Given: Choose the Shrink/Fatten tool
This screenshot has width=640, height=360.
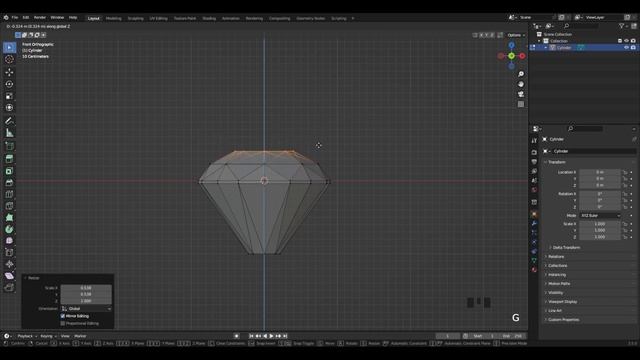Looking at the screenshot, I should pos(9,264).
